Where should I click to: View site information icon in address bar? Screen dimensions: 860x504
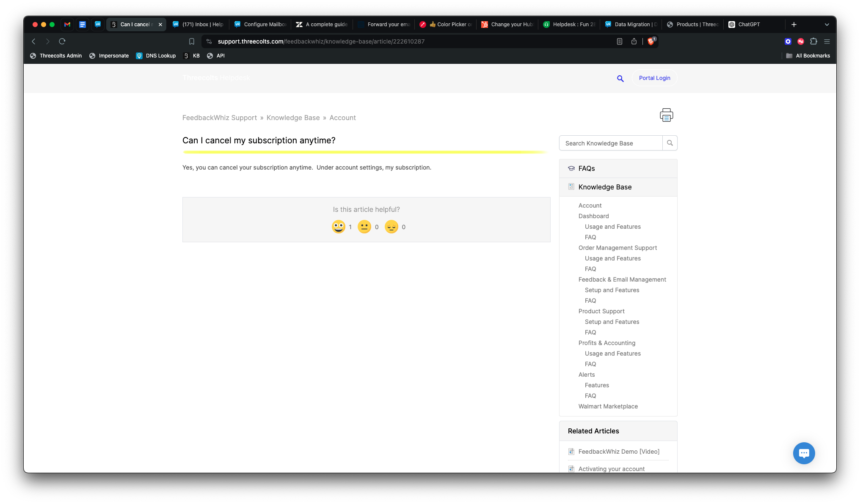tap(209, 41)
